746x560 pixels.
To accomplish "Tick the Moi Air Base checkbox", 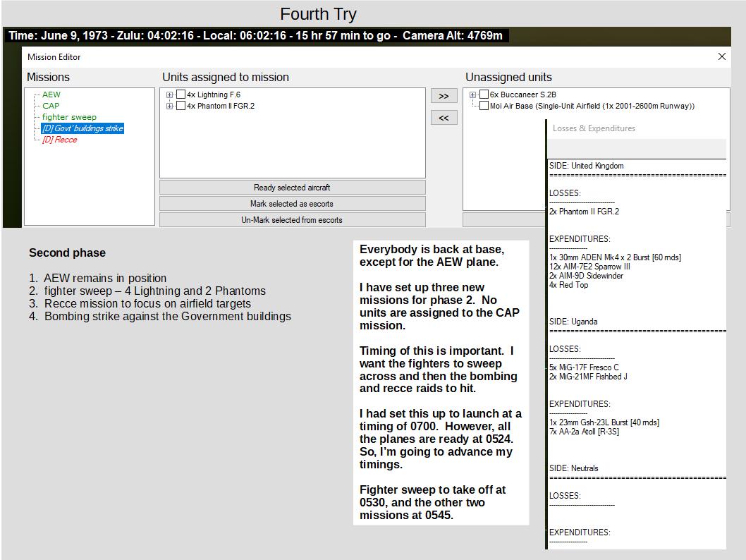I will 484,106.
